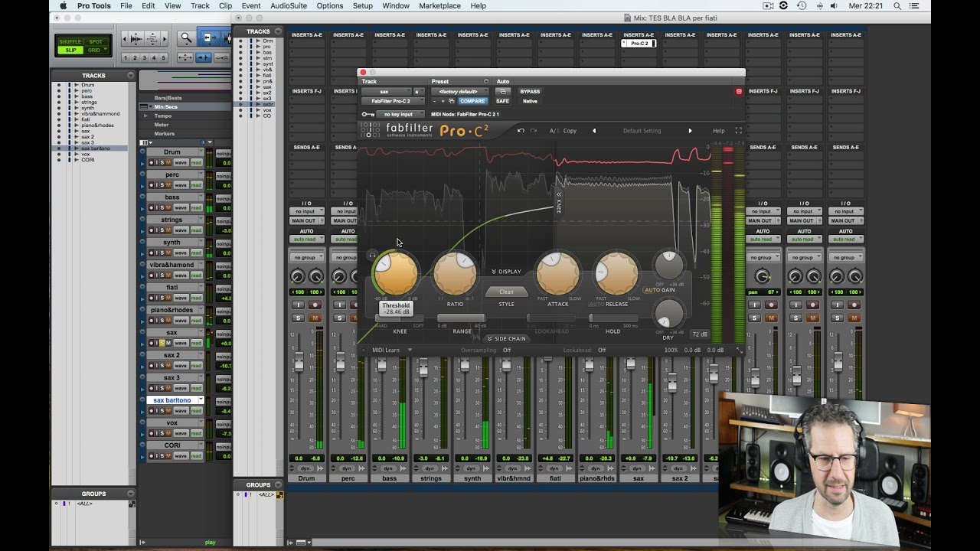Toggle Pro-C 2 full screen icon
This screenshot has height=551, width=980.
[738, 130]
